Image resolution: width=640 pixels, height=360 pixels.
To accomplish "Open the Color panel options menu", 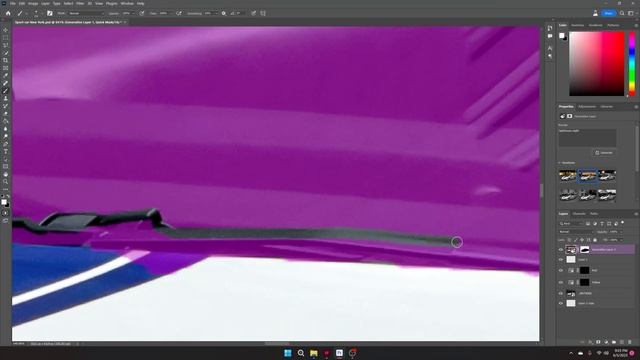I will coord(636,25).
